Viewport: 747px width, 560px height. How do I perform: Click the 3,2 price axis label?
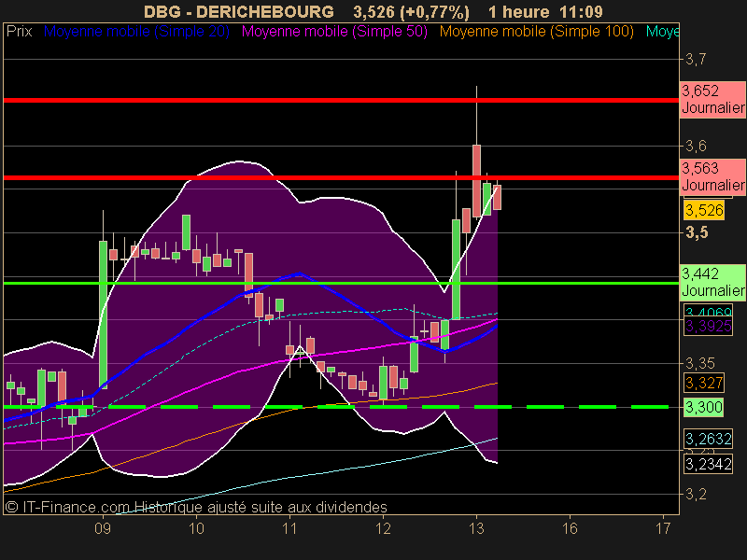click(x=696, y=495)
